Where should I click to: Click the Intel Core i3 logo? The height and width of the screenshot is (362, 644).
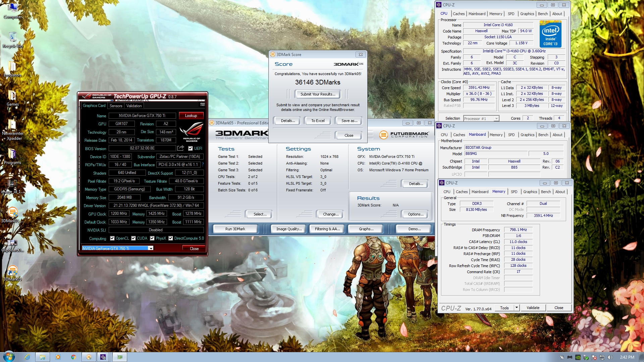pos(550,34)
